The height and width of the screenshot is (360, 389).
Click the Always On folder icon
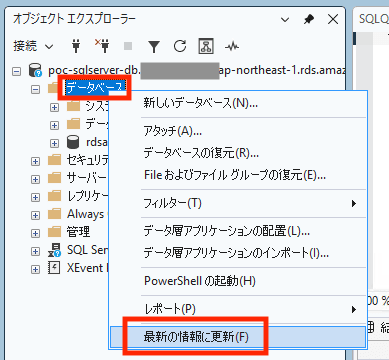[54, 214]
